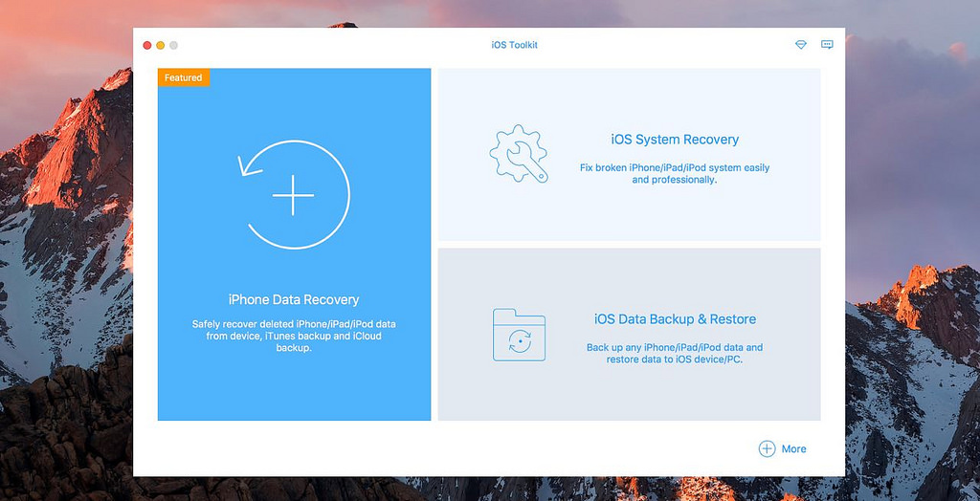980x501 pixels.
Task: Minimize window with the yellow button
Action: coord(161,45)
